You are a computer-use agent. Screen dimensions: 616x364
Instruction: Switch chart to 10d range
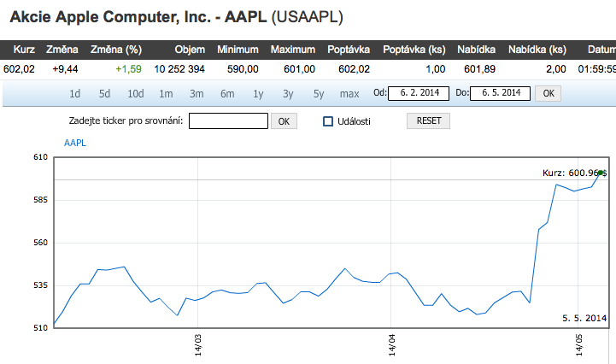[x=136, y=93]
